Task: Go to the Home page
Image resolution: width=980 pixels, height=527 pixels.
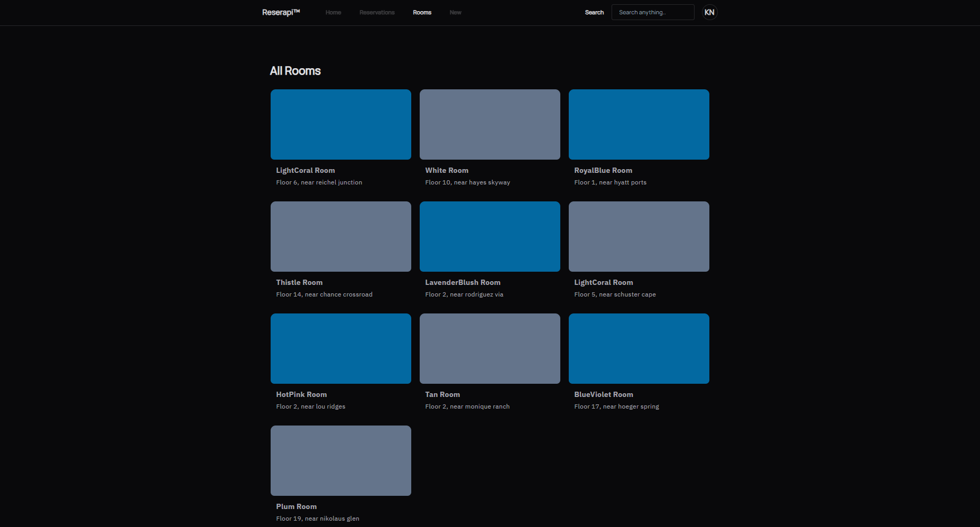Action: (333, 13)
